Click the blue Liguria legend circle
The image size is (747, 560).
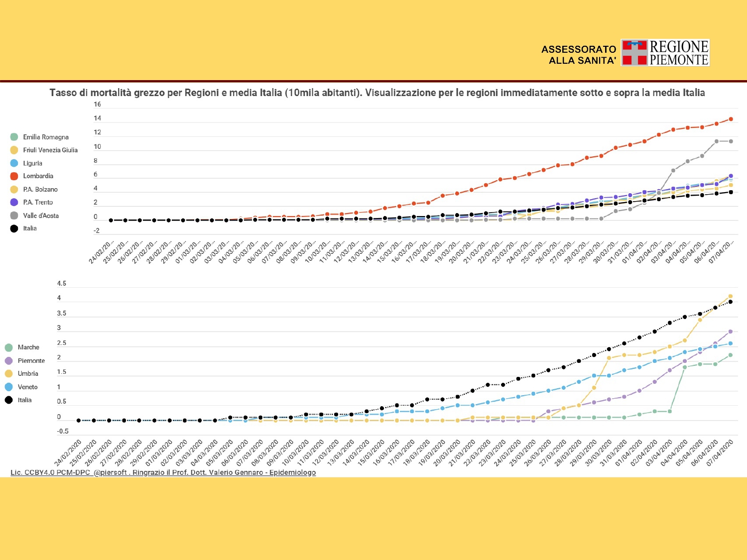click(x=14, y=163)
